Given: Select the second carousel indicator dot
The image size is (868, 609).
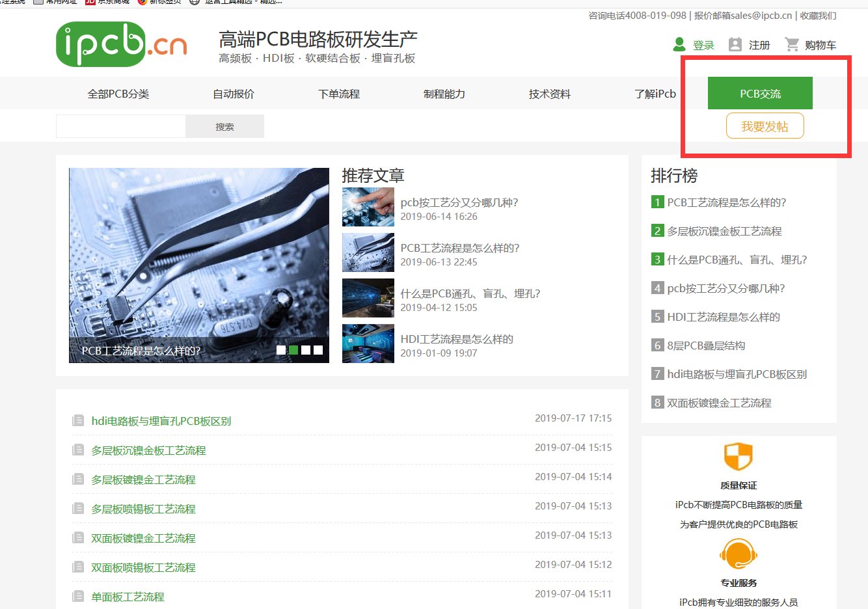Looking at the screenshot, I should click(293, 349).
